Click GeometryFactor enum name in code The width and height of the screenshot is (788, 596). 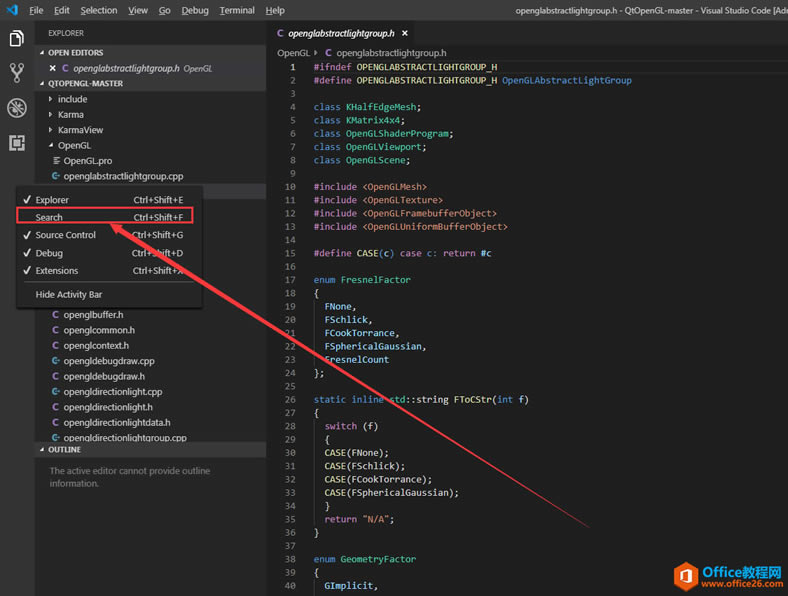[x=378, y=559]
